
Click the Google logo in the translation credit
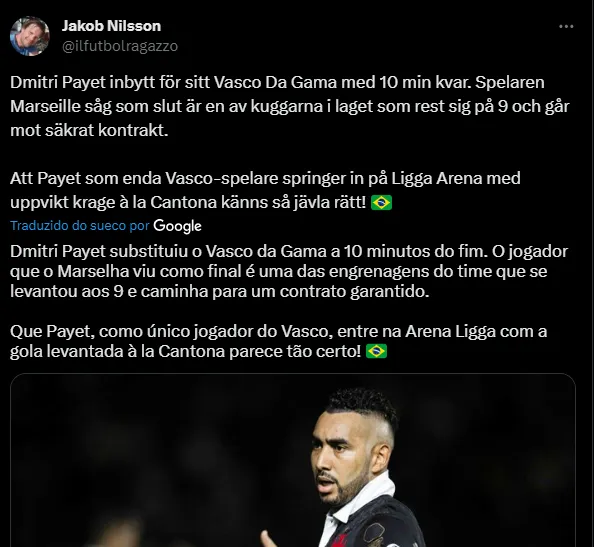177,226
